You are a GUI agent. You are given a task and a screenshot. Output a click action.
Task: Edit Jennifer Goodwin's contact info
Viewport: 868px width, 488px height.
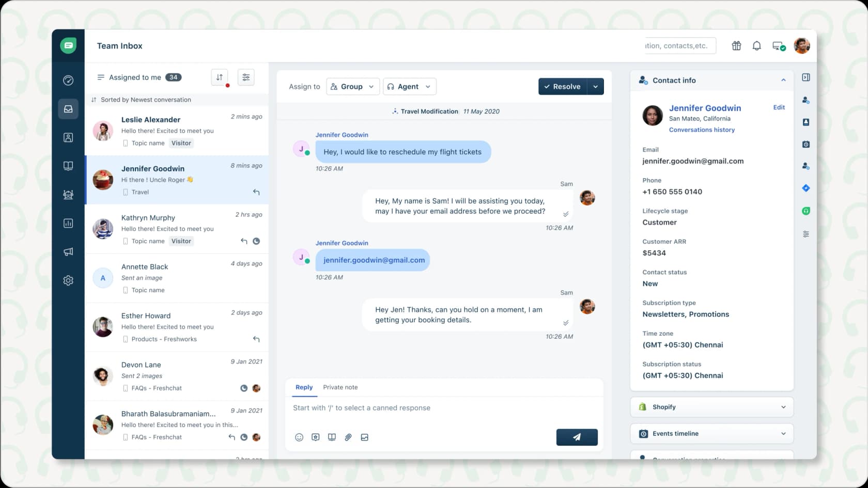779,107
